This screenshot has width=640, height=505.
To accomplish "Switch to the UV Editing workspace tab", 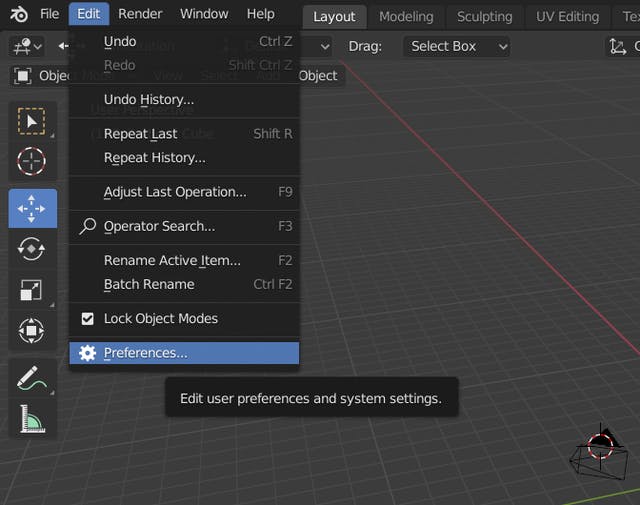I will pos(567,17).
